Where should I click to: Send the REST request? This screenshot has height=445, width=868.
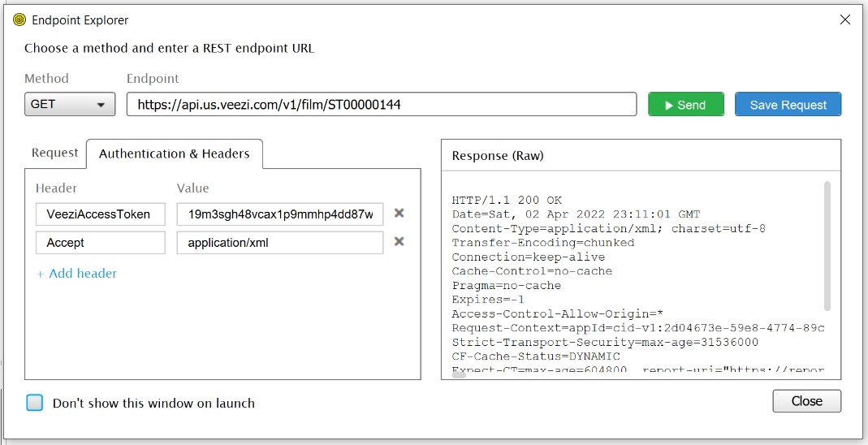pyautogui.click(x=686, y=104)
